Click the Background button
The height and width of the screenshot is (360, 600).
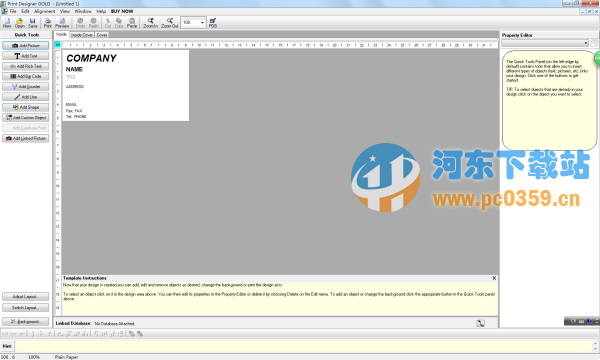(26, 322)
